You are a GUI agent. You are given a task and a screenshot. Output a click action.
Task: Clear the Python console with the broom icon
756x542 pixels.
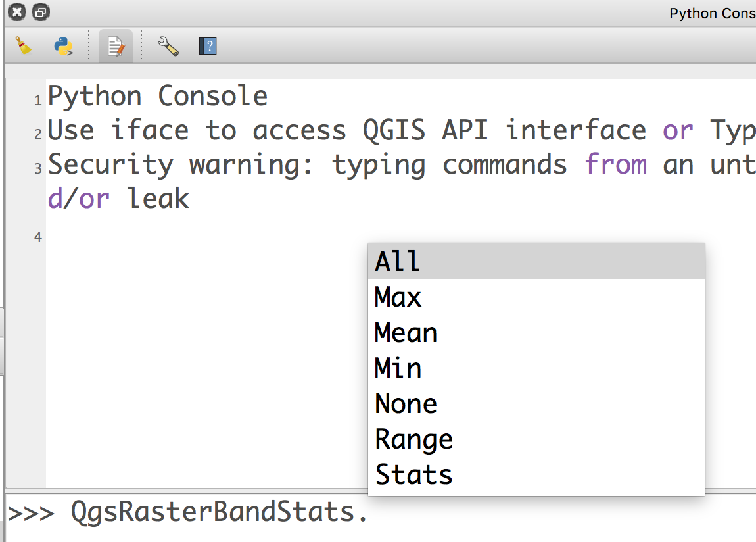pos(24,46)
